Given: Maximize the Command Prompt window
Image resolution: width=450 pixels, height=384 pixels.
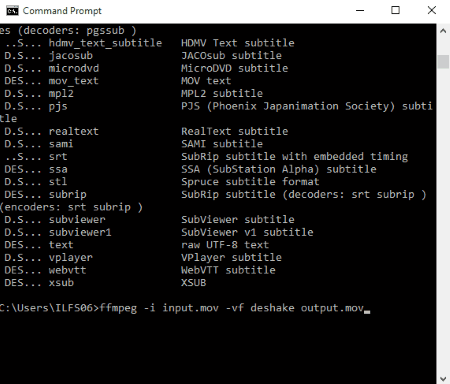Looking at the screenshot, I should [x=395, y=11].
